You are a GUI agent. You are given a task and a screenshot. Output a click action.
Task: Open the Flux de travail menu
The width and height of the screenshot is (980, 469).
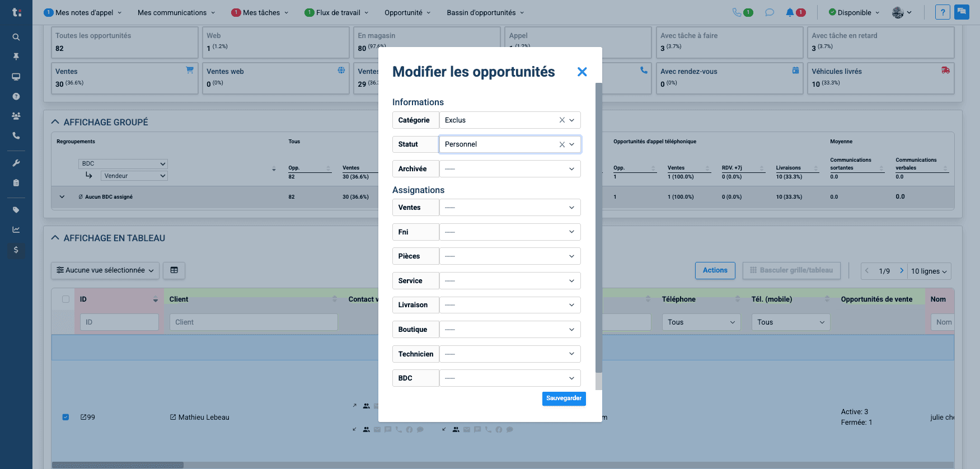(336, 12)
